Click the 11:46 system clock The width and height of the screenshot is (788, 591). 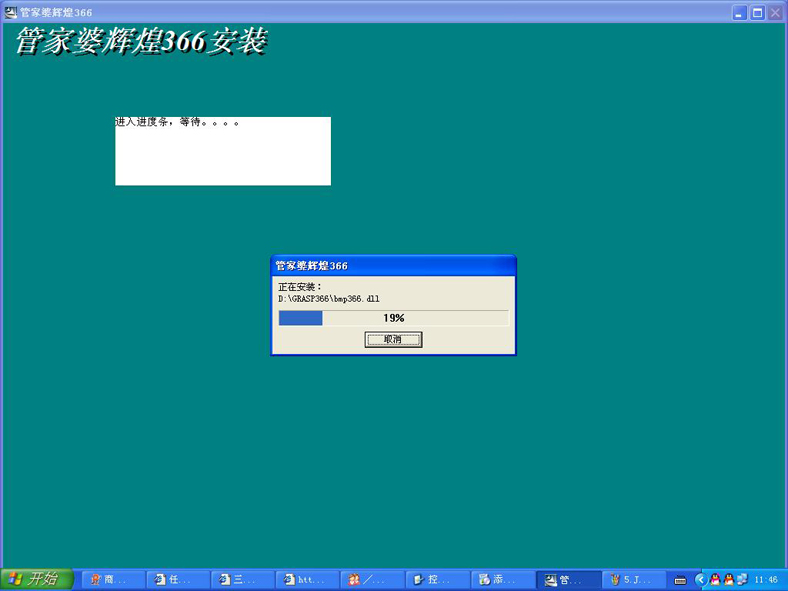pyautogui.click(x=766, y=580)
